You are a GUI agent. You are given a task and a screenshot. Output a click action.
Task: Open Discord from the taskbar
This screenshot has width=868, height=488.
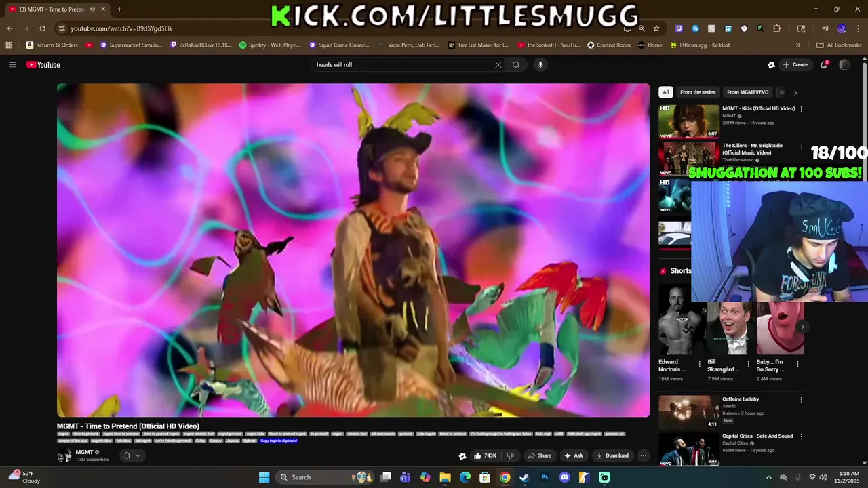(564, 477)
